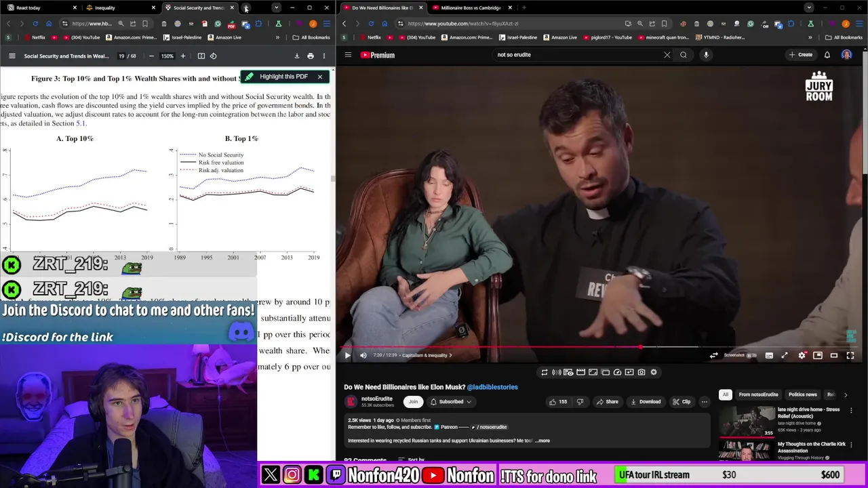Download the YouTube video

point(646,401)
